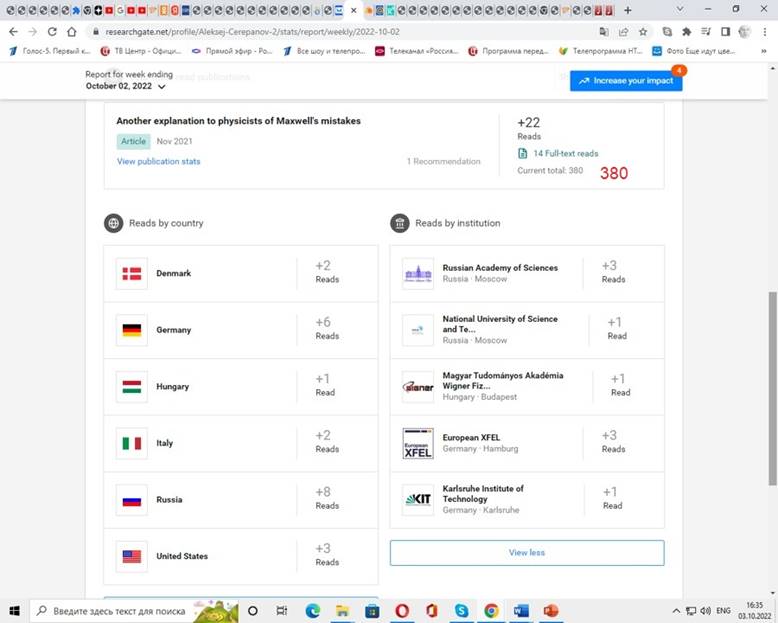Switch the ENG input language indicator
This screenshot has height=623, width=778.
(723, 611)
